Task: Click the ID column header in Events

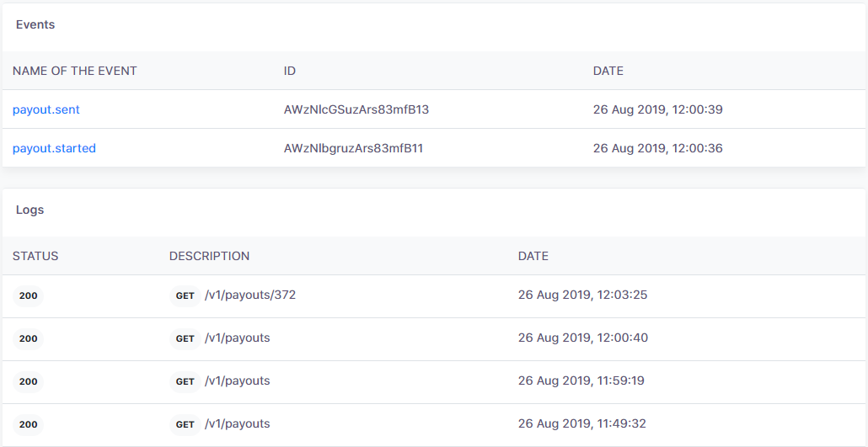Action: pos(290,71)
